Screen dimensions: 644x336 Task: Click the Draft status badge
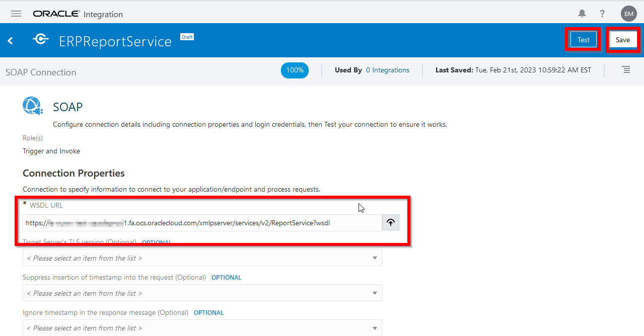pyautogui.click(x=187, y=37)
